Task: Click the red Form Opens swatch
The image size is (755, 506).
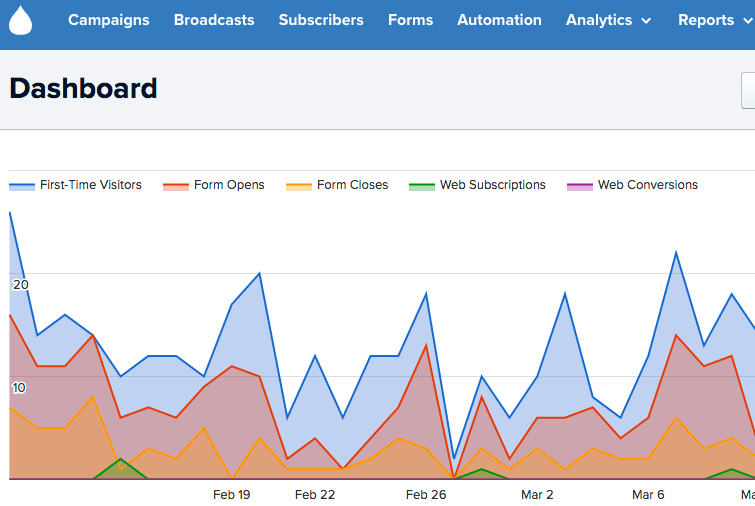Action: [176, 186]
